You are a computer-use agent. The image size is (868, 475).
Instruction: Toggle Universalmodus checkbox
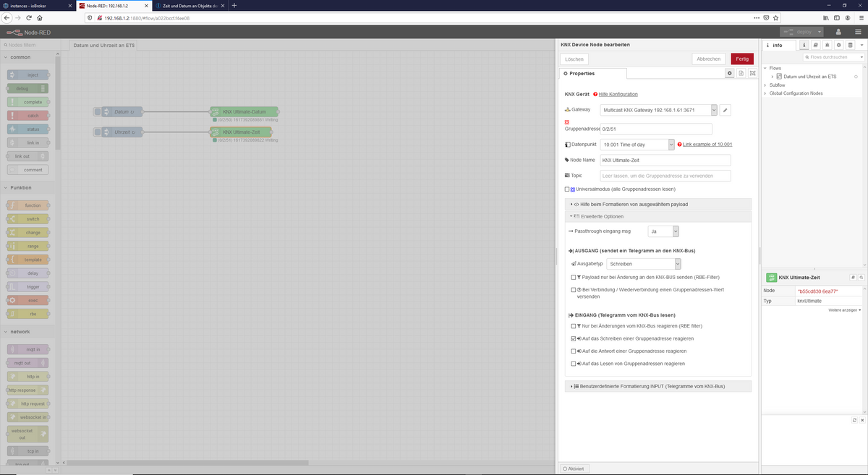click(x=567, y=189)
